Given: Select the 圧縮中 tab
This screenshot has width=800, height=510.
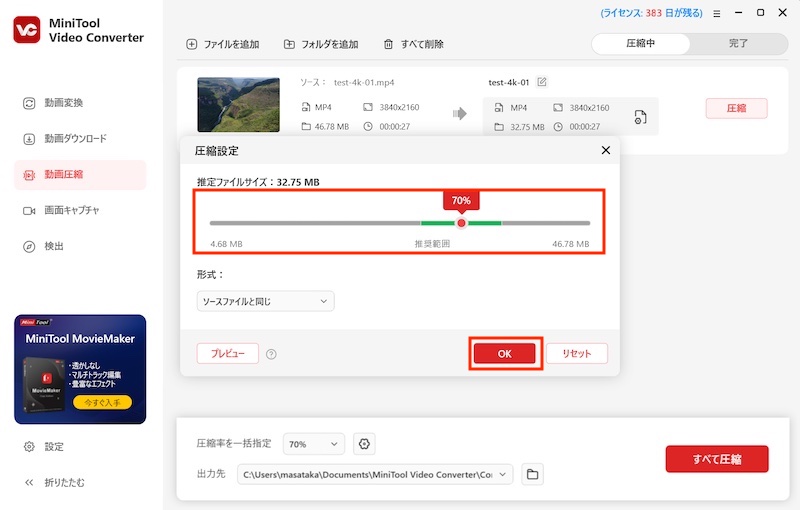Looking at the screenshot, I should [641, 44].
